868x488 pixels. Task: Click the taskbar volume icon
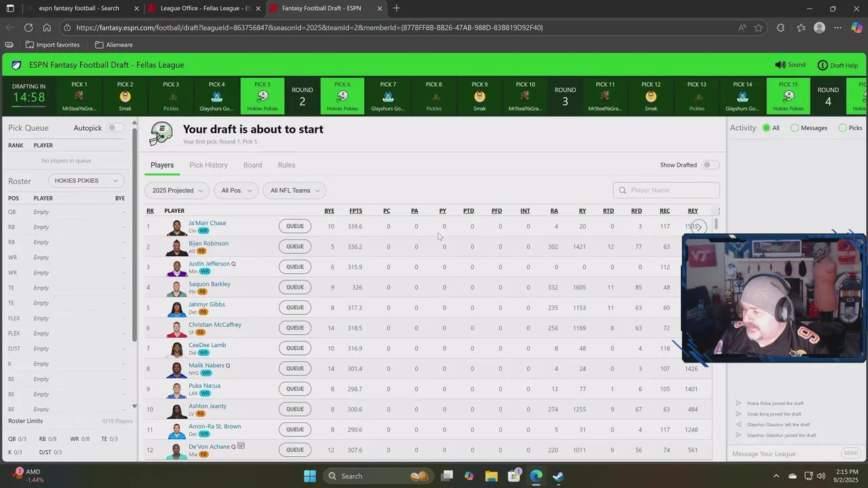point(821,476)
